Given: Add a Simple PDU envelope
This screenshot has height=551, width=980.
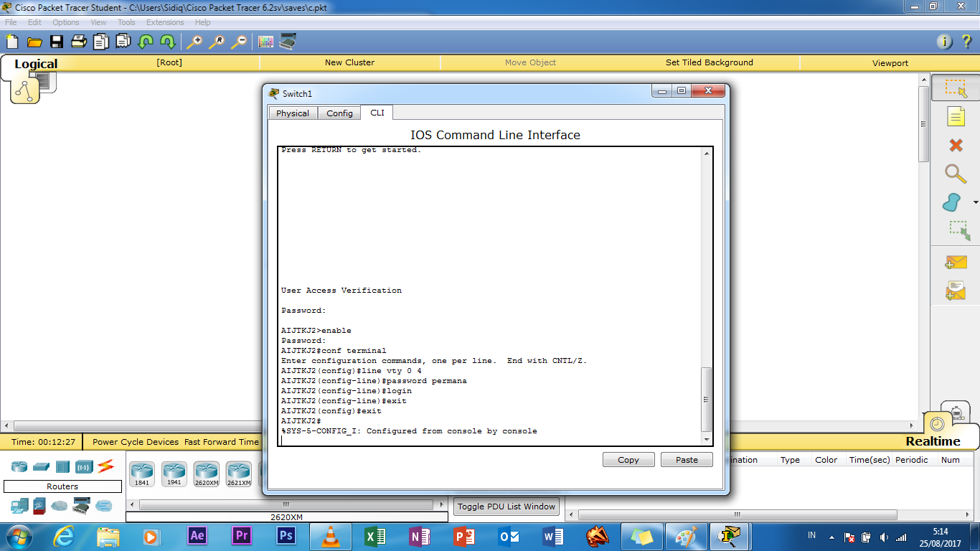Looking at the screenshot, I should click(x=956, y=263).
